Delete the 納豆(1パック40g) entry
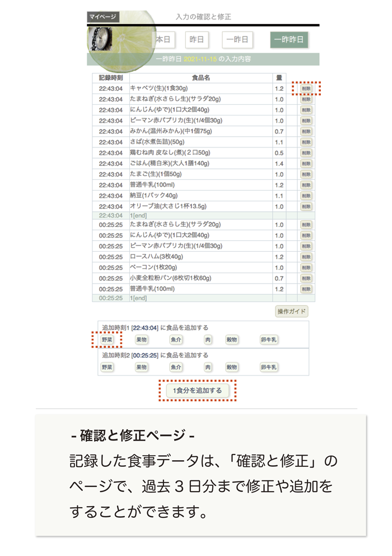 click(306, 196)
